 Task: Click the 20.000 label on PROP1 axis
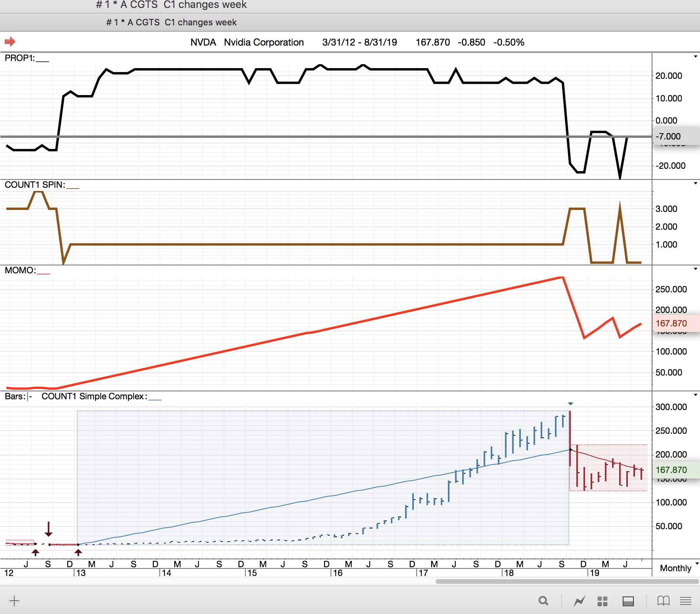(669, 76)
